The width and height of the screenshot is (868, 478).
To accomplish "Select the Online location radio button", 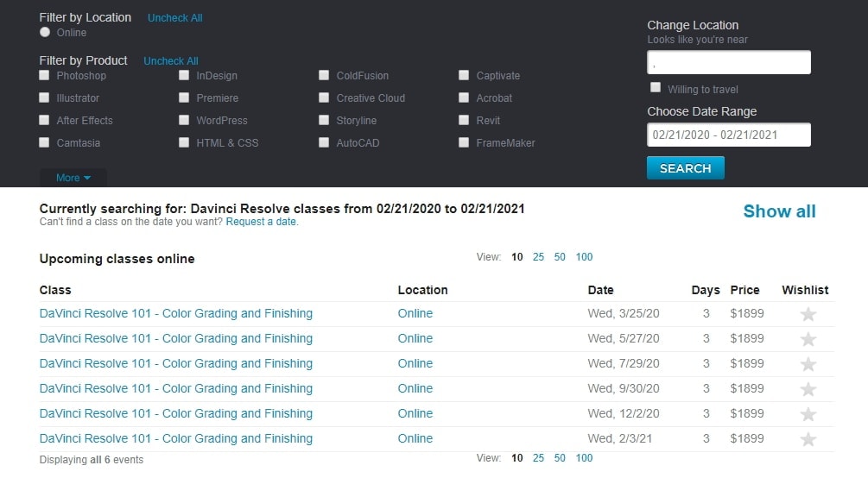I will pyautogui.click(x=45, y=32).
